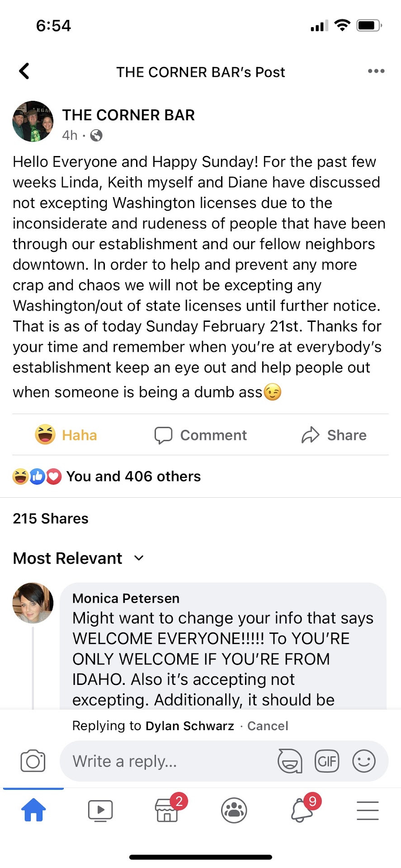Go back using the back arrow
401x868 pixels.
(24, 71)
